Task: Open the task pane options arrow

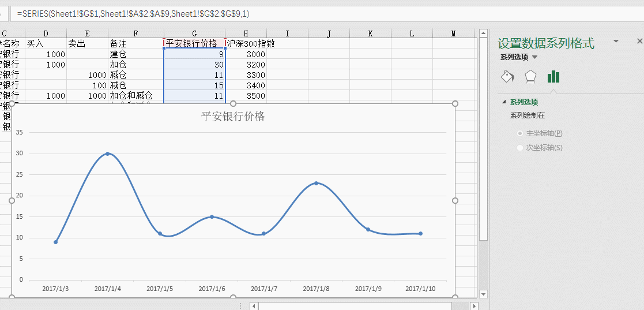Action: (x=616, y=42)
